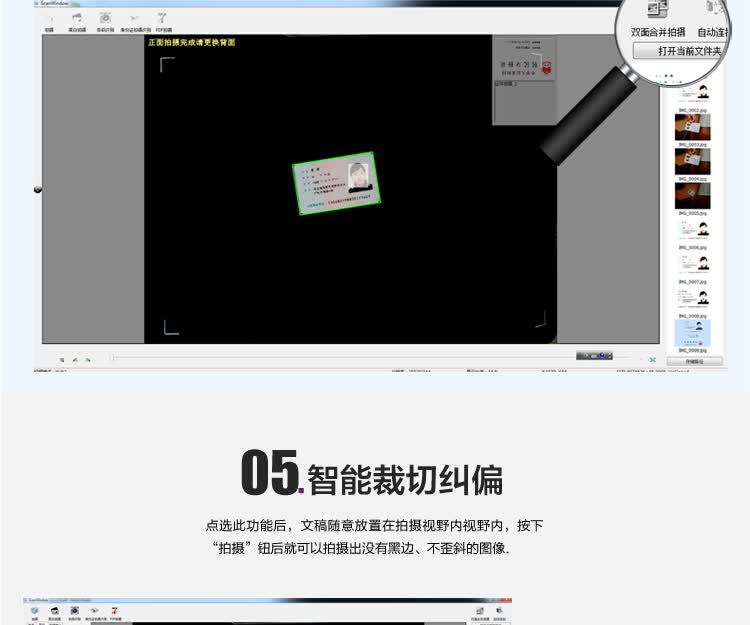Click the 自动连拍 icon in lower ScanWindow
750x625 pixels.
pyautogui.click(x=499, y=611)
